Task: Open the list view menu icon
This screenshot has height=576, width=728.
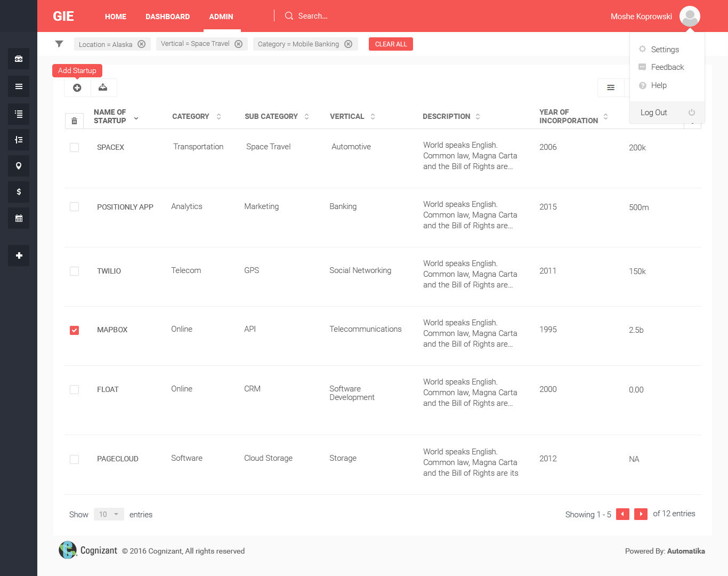Action: point(611,87)
